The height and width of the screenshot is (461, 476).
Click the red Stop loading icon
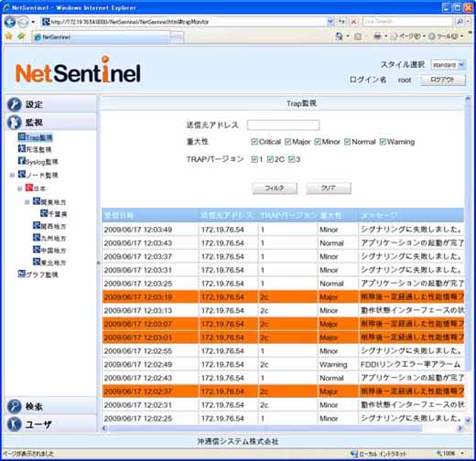click(x=353, y=22)
